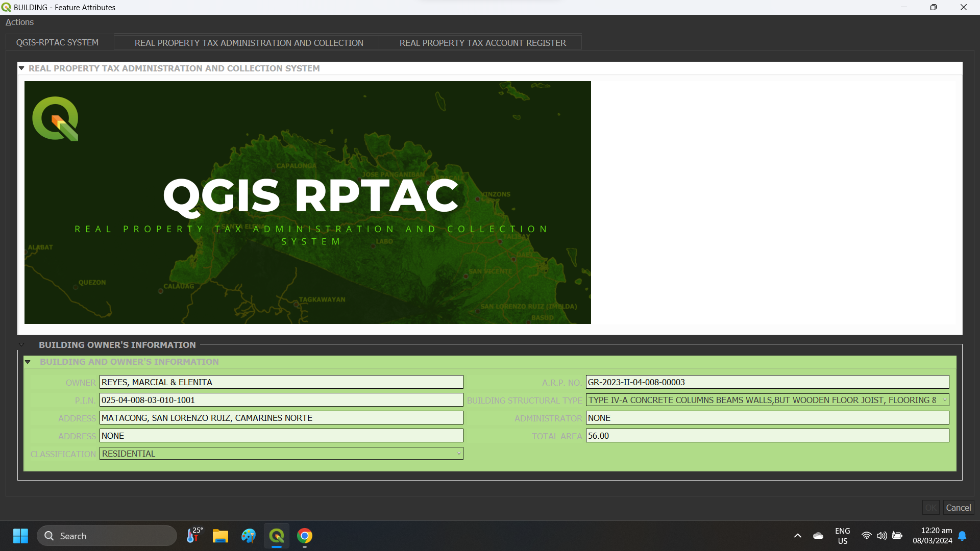Open File Explorer from the taskbar
Screen dimensions: 980x551
point(220,536)
